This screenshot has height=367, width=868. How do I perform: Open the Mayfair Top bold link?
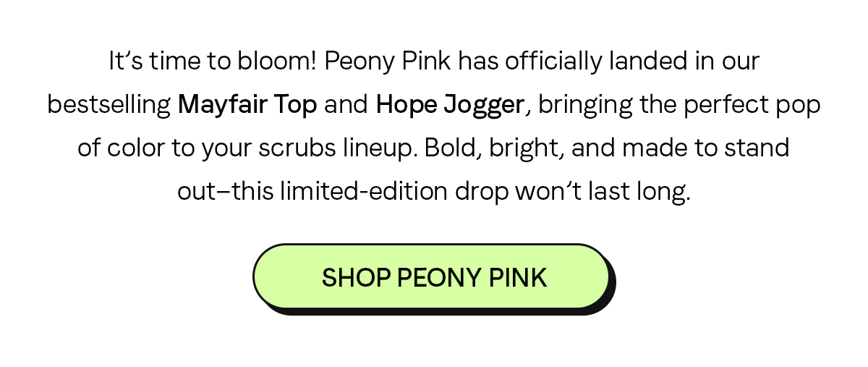[x=247, y=105]
